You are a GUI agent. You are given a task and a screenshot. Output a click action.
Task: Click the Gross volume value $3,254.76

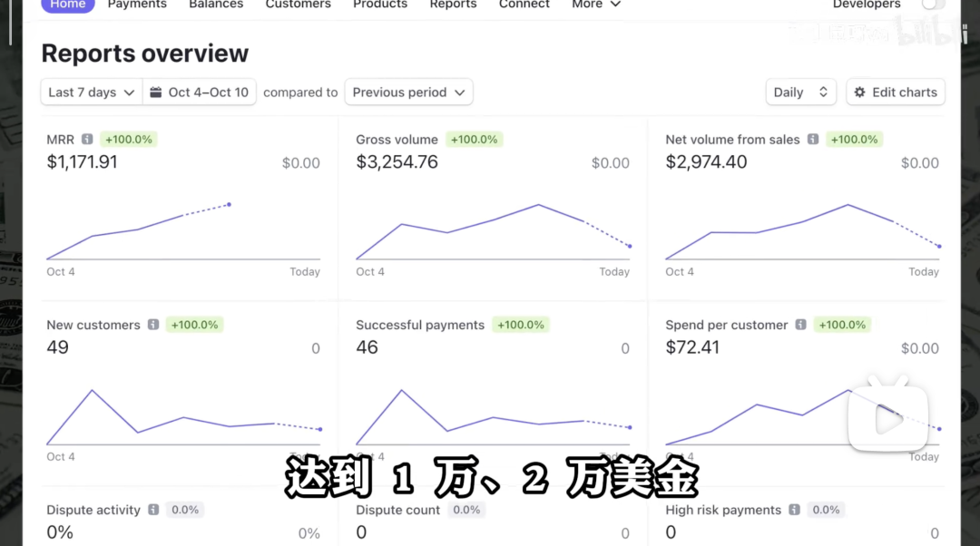(397, 161)
